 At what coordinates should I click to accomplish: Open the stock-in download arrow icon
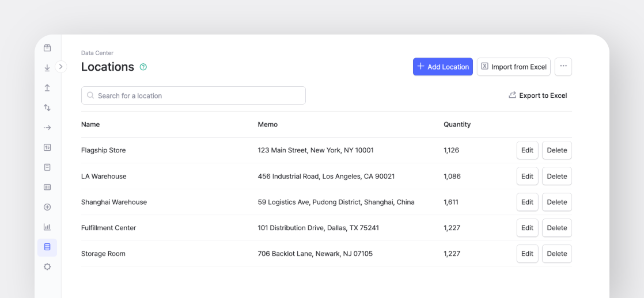coord(47,68)
